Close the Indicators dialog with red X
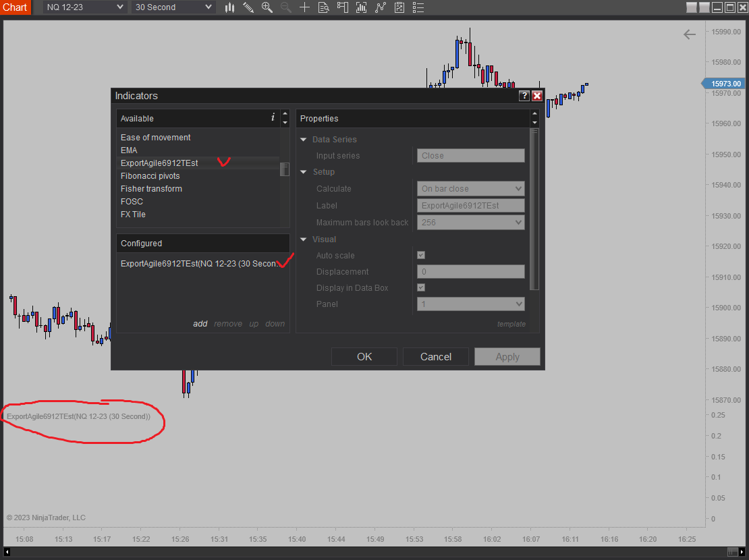749x560 pixels. [x=537, y=96]
